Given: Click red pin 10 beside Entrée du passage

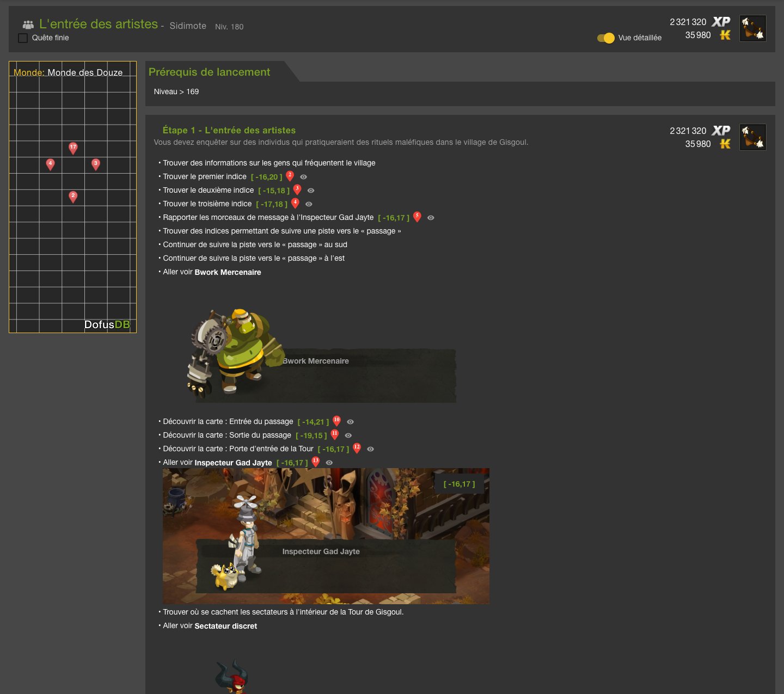Looking at the screenshot, I should tap(336, 421).
